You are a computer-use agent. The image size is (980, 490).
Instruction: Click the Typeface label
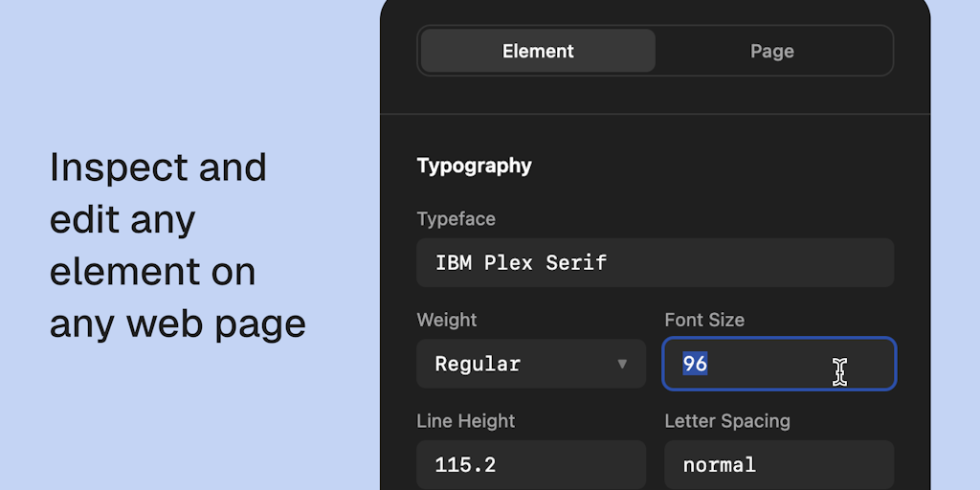[457, 219]
